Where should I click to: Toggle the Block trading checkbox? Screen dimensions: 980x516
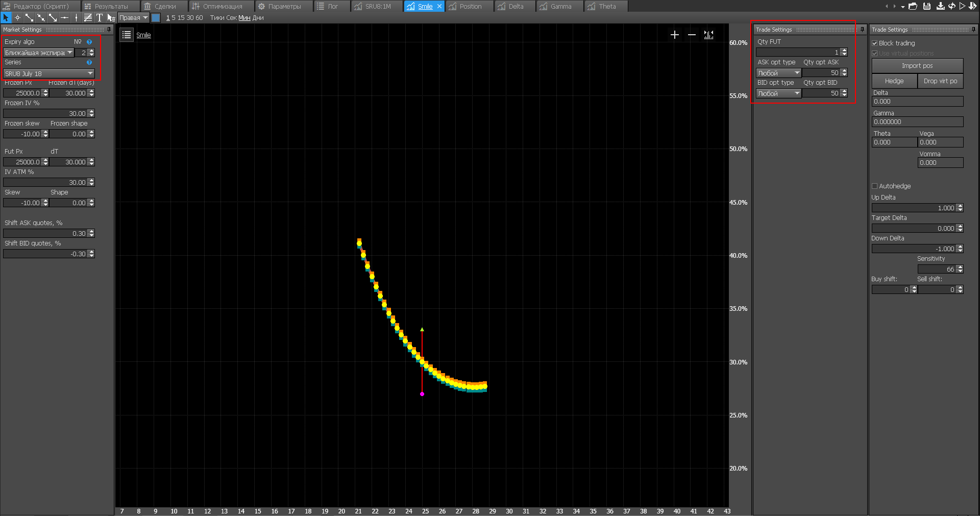click(x=875, y=43)
